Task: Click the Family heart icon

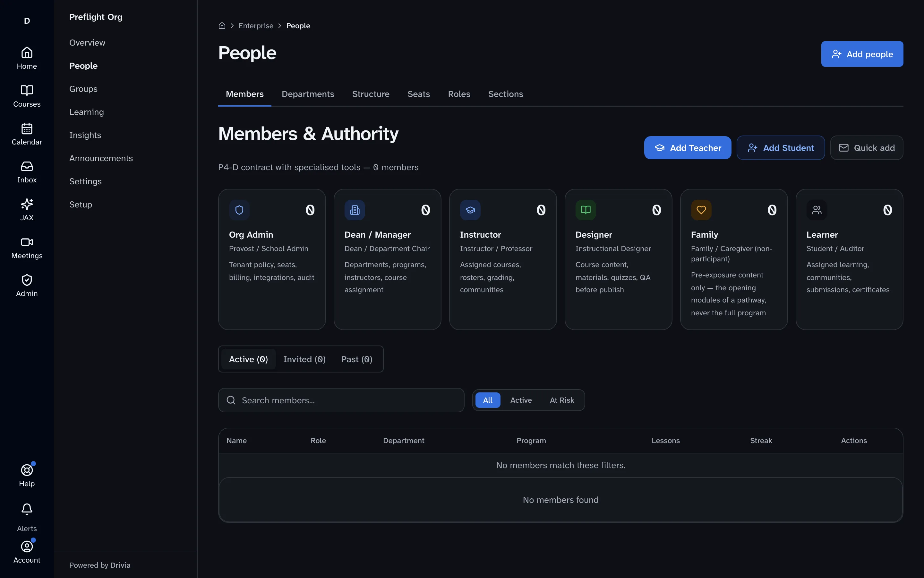Action: pos(701,210)
